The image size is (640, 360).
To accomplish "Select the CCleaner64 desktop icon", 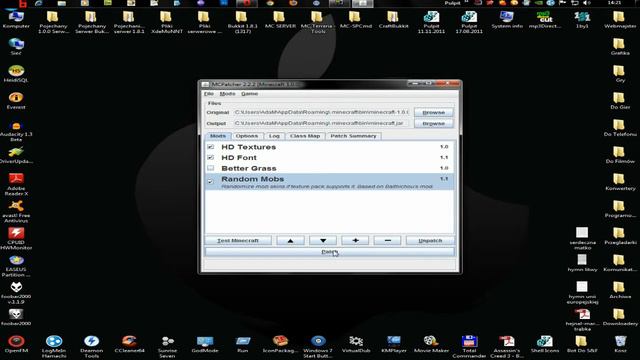I will click(129, 343).
